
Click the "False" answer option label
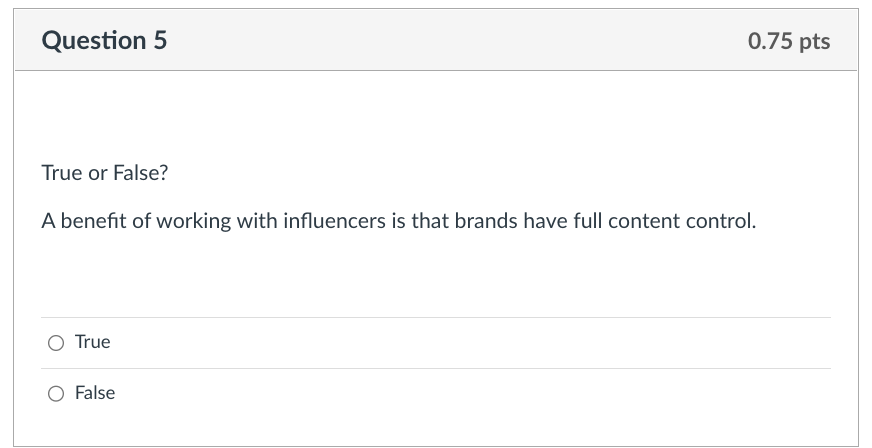pyautogui.click(x=95, y=393)
